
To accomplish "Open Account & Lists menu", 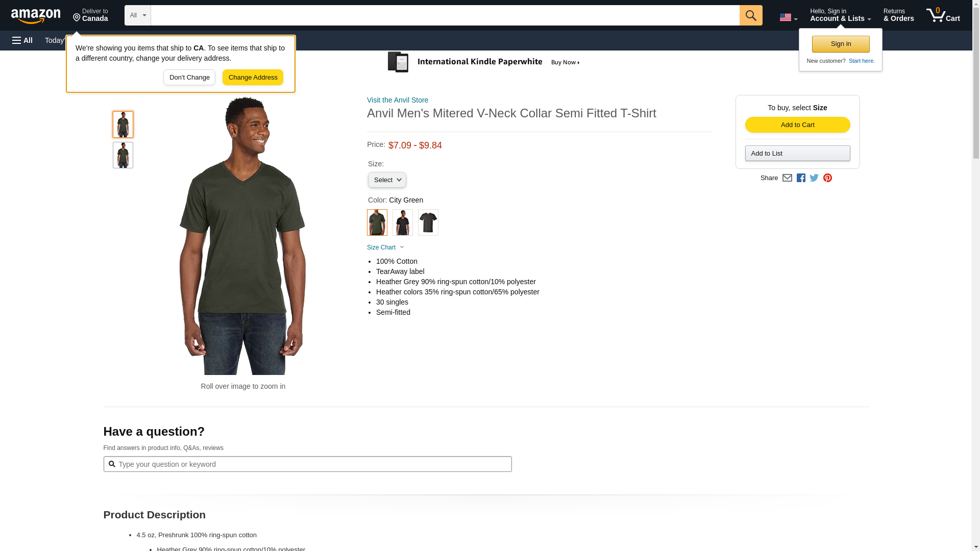I will coord(840,15).
